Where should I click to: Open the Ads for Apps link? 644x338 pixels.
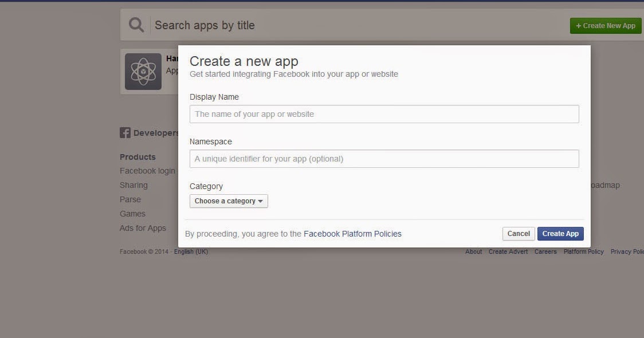point(143,228)
